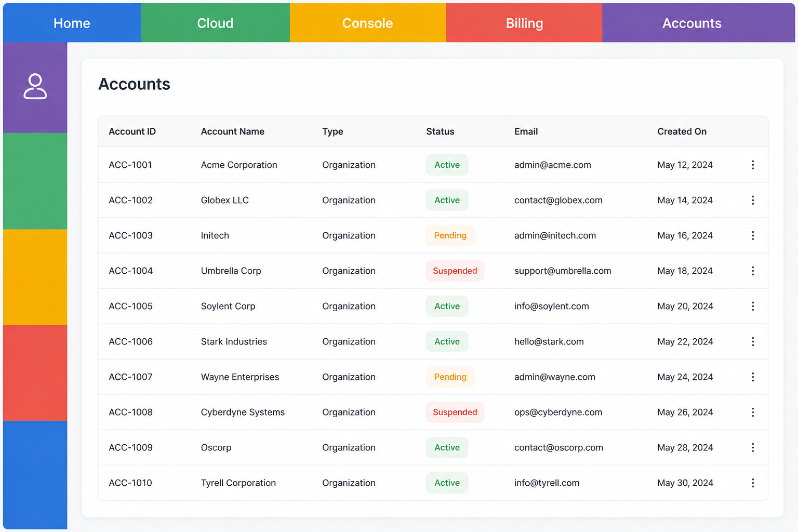Select the Billing tab

point(524,23)
